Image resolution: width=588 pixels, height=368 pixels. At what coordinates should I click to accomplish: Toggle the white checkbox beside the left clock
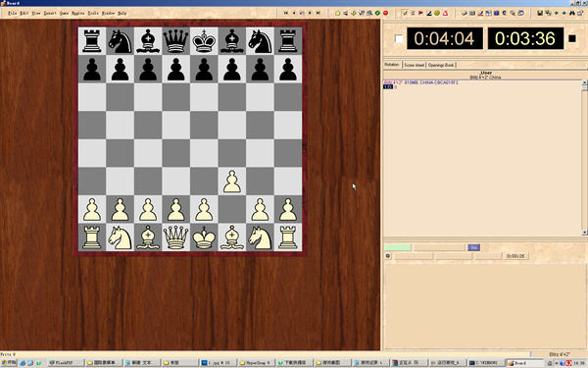tap(399, 38)
